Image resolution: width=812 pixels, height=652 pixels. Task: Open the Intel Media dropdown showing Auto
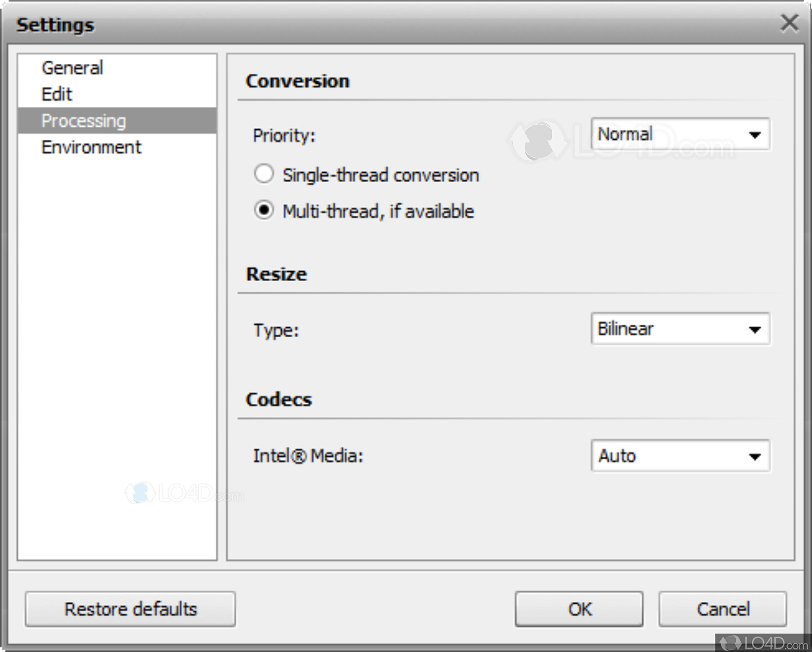[680, 456]
